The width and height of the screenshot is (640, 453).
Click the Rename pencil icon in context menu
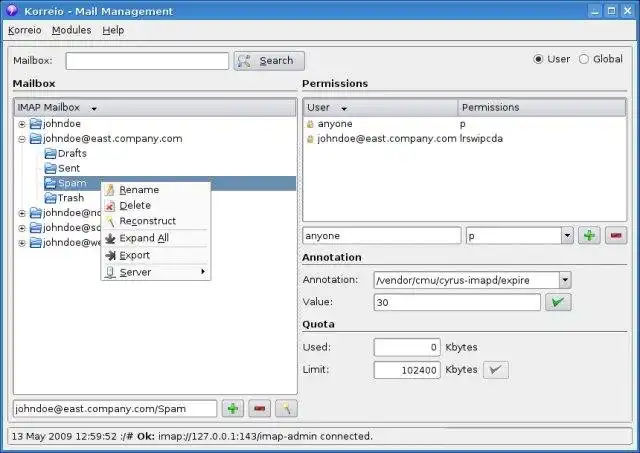point(110,190)
